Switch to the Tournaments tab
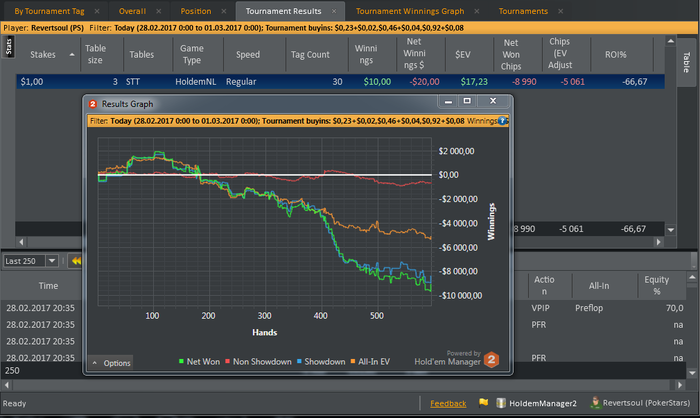700x418 pixels. click(523, 11)
